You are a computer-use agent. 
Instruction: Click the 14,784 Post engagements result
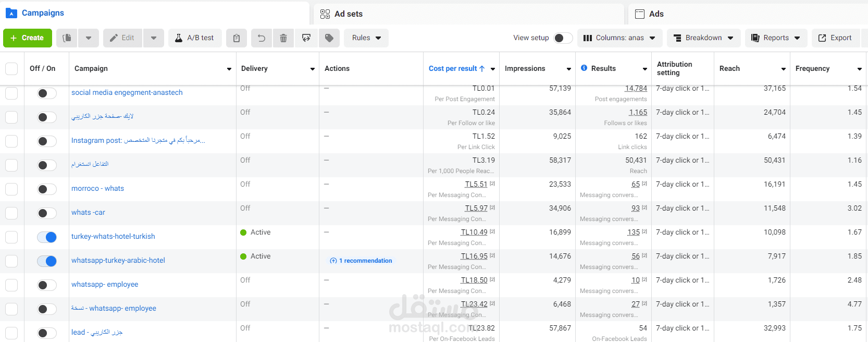[636, 88]
